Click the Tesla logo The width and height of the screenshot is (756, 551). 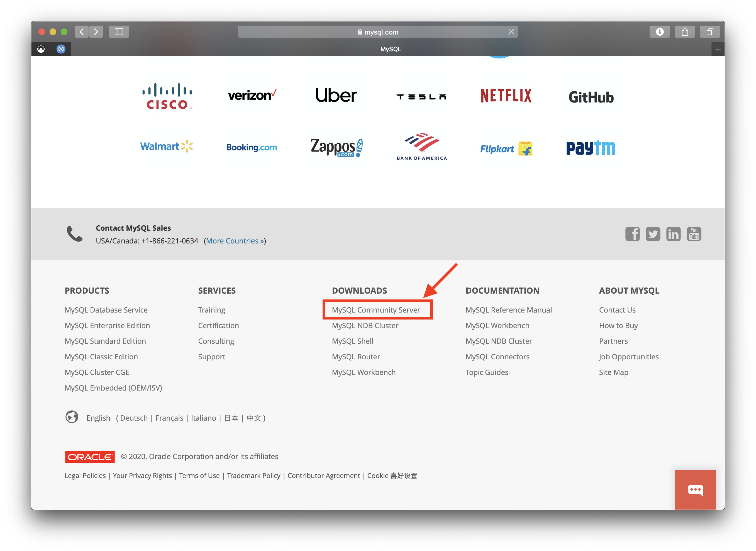[x=421, y=97]
